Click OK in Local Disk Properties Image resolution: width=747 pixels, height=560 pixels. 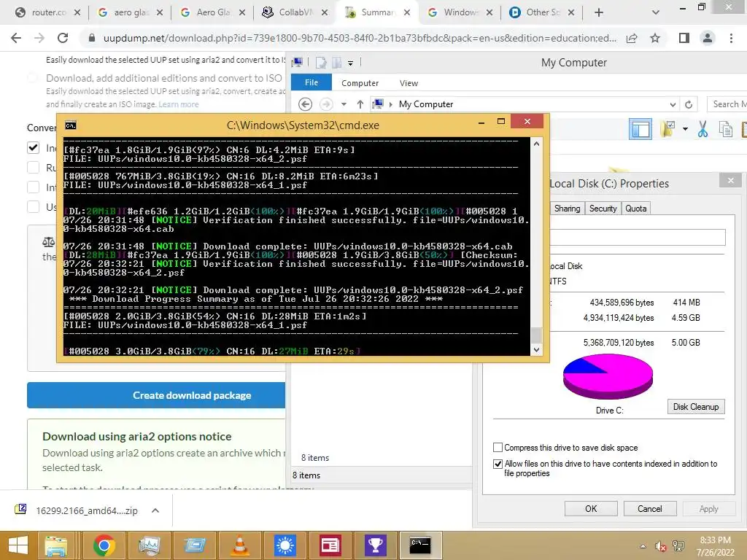point(591,508)
